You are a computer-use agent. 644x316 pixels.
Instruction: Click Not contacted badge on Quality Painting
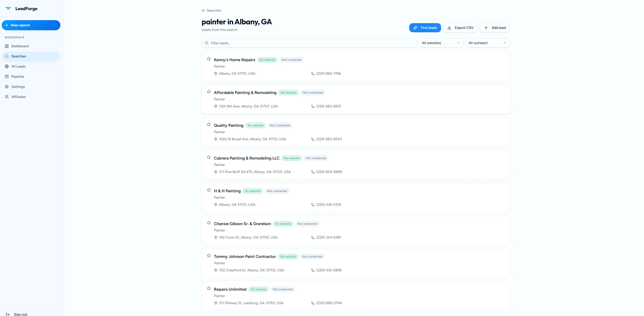tap(280, 125)
